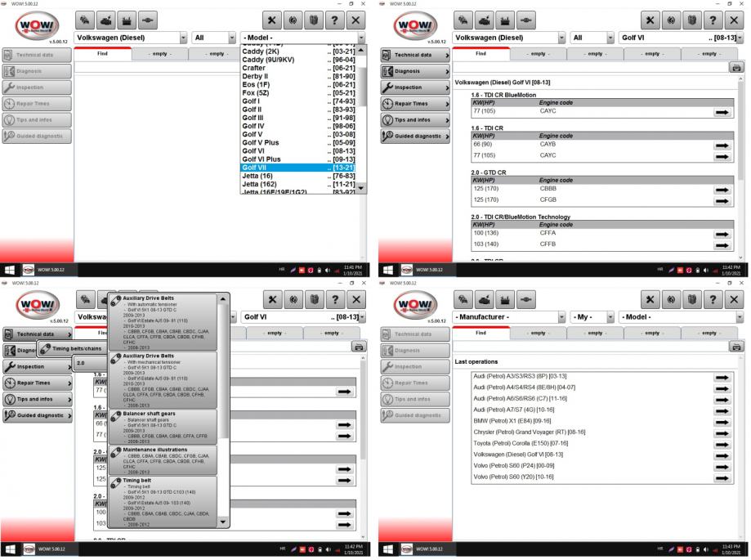Click arrow for CBBB 125 (170) engine row
Image resolution: width=751 pixels, height=560 pixels.
pos(722,190)
